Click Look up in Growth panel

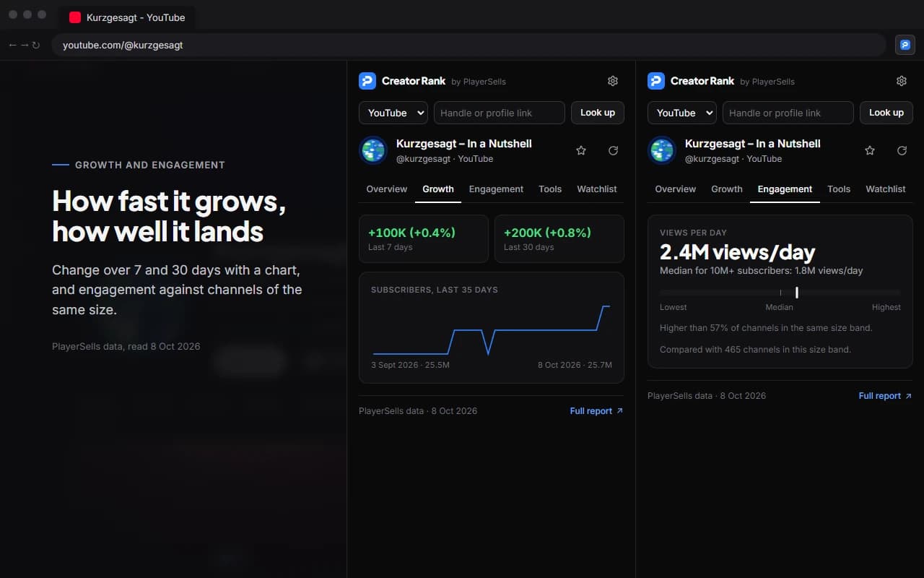tap(598, 113)
